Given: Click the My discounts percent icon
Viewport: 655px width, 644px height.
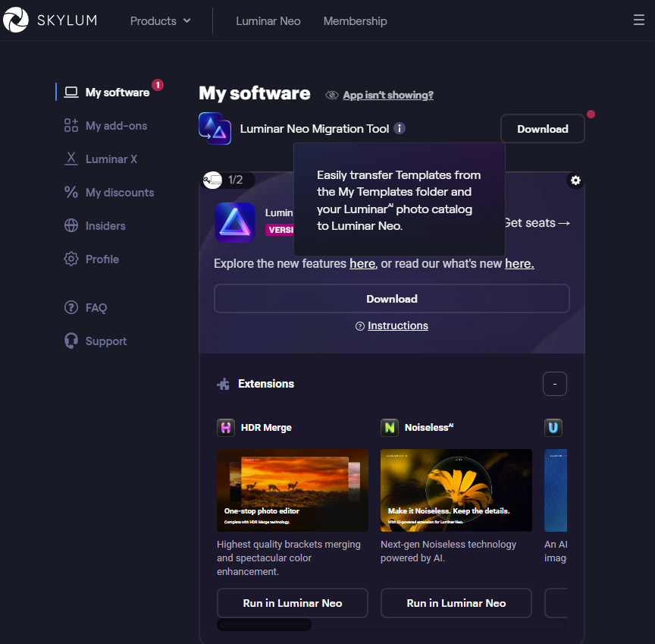Looking at the screenshot, I should tap(71, 192).
